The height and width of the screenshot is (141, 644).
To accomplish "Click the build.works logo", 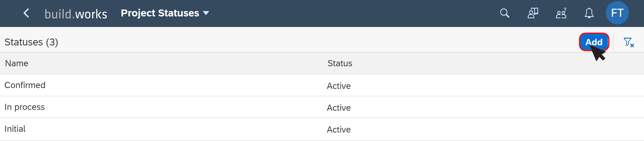I will coord(76,14).
